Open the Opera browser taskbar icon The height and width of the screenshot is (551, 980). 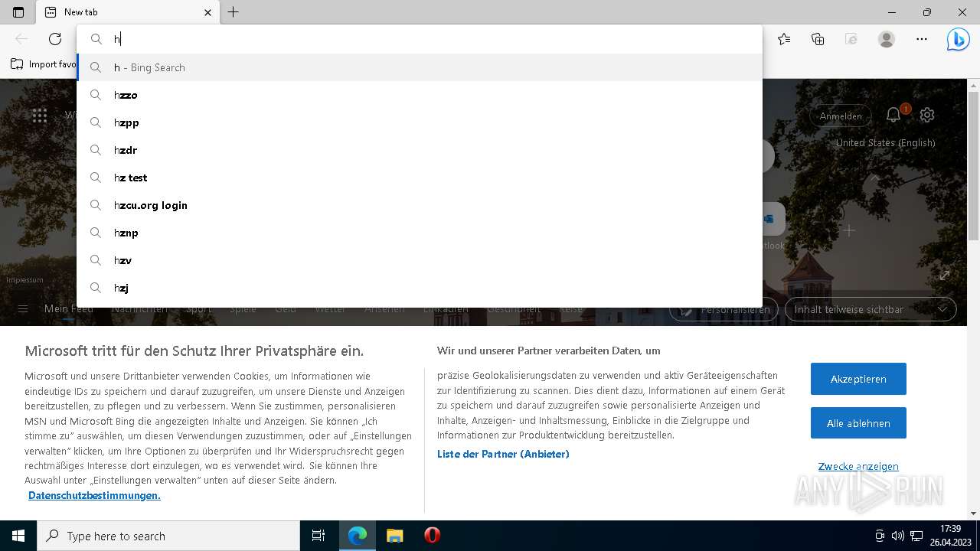point(432,536)
